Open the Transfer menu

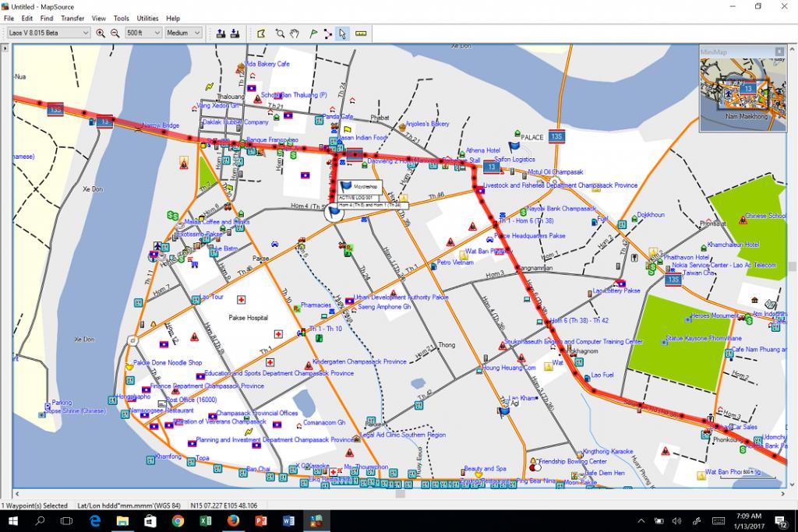pyautogui.click(x=72, y=19)
